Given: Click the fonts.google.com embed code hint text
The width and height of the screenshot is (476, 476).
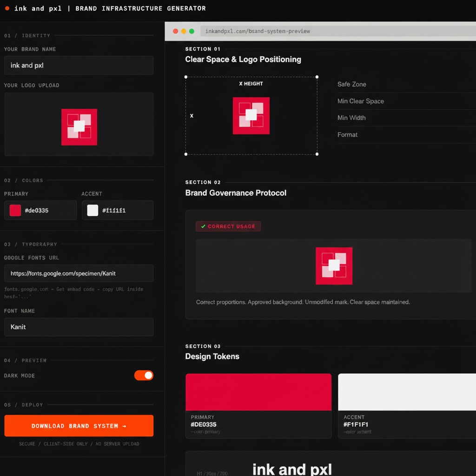Looking at the screenshot, I should [x=73, y=293].
